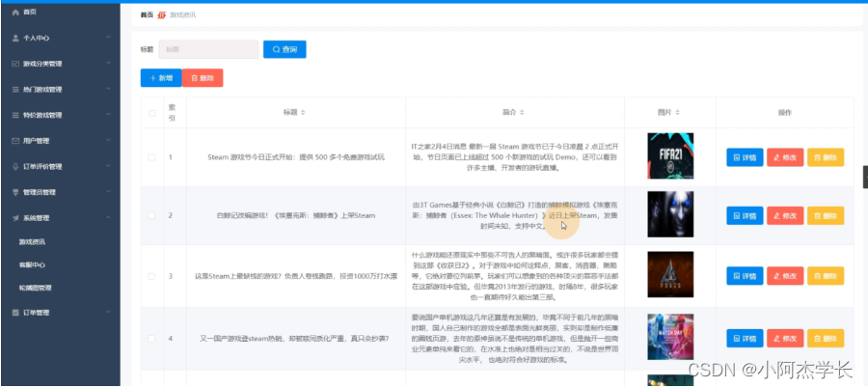Click title "又一国产游戏登steam热销" in row 4
The width and height of the screenshot is (868, 388).
(x=296, y=338)
